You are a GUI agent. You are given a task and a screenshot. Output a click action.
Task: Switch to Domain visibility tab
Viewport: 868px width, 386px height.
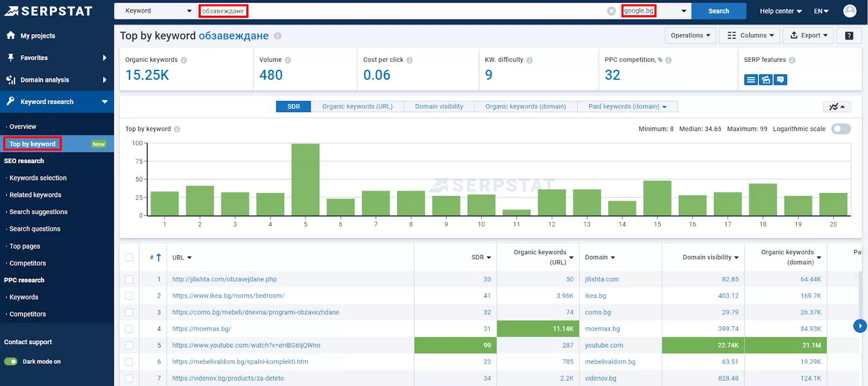tap(439, 107)
